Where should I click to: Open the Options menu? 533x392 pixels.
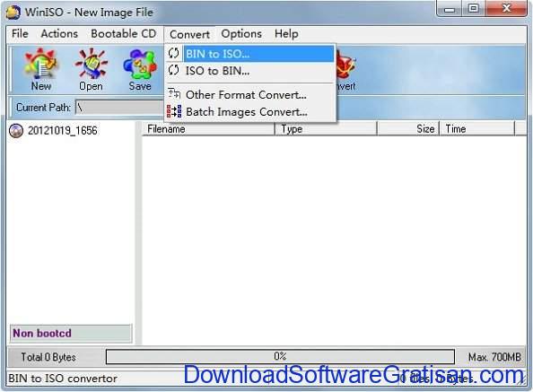[241, 33]
